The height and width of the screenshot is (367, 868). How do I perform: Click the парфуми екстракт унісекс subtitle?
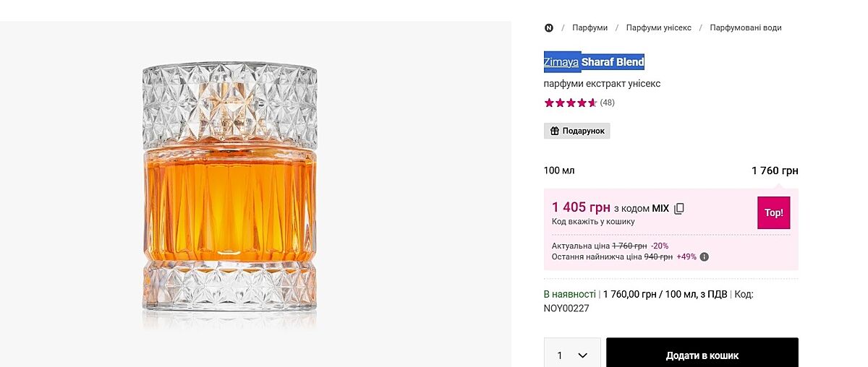tap(602, 84)
